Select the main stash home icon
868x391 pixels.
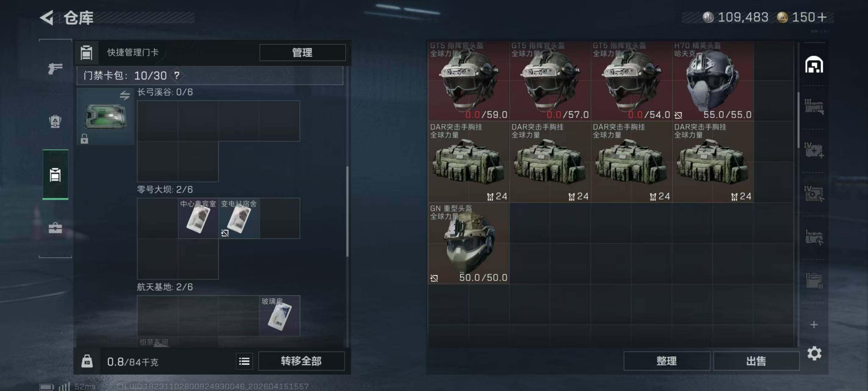814,64
